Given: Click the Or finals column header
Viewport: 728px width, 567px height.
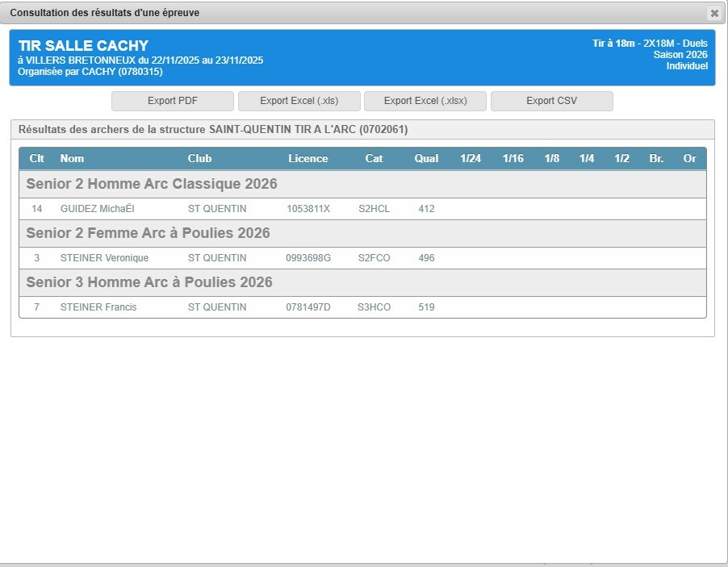Looking at the screenshot, I should (689, 158).
